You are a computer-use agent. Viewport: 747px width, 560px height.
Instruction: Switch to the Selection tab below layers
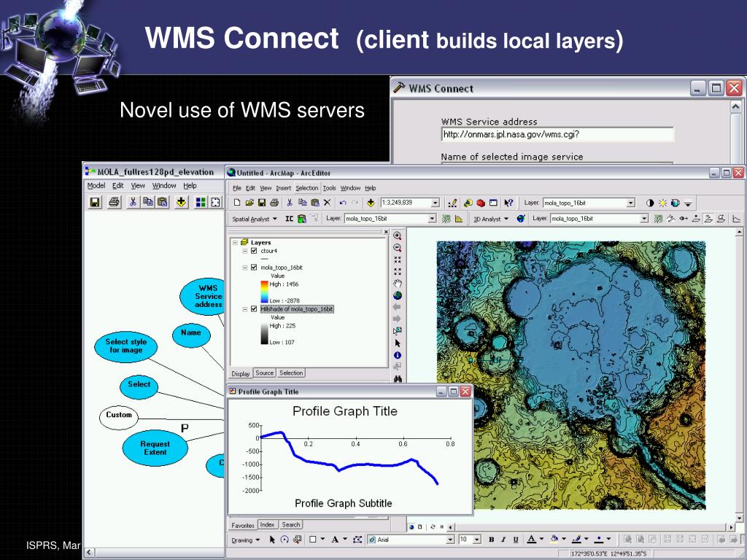point(291,373)
